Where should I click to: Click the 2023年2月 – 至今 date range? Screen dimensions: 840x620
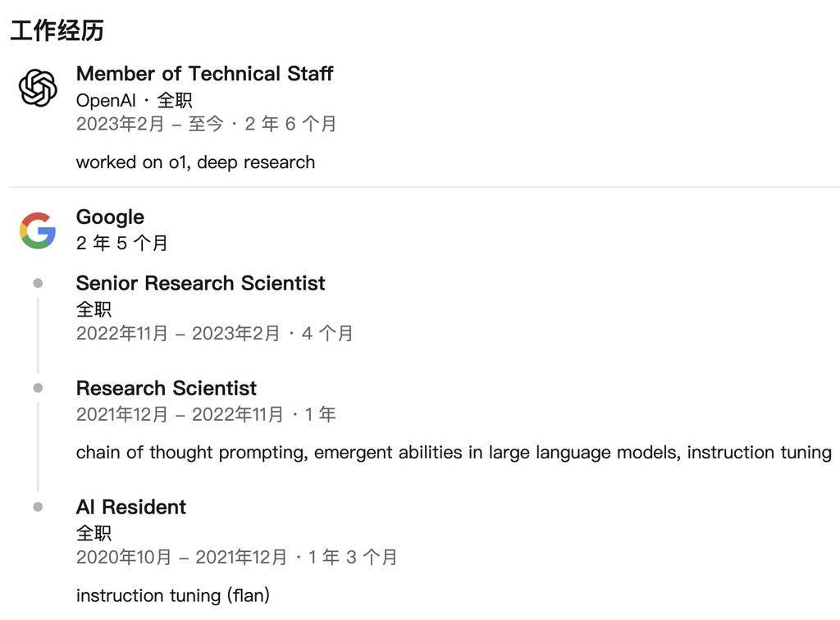coord(149,124)
